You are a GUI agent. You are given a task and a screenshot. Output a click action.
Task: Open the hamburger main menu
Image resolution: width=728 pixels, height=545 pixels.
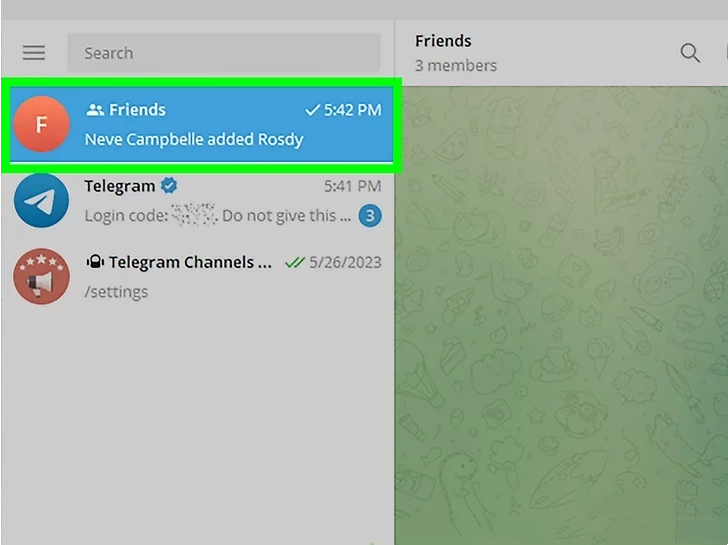point(34,53)
